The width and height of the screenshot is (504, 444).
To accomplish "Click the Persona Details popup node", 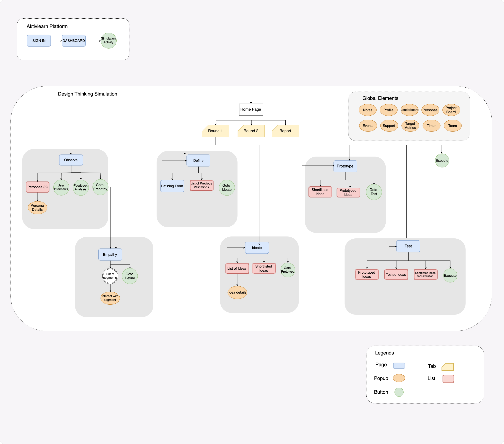I will 38,207.
